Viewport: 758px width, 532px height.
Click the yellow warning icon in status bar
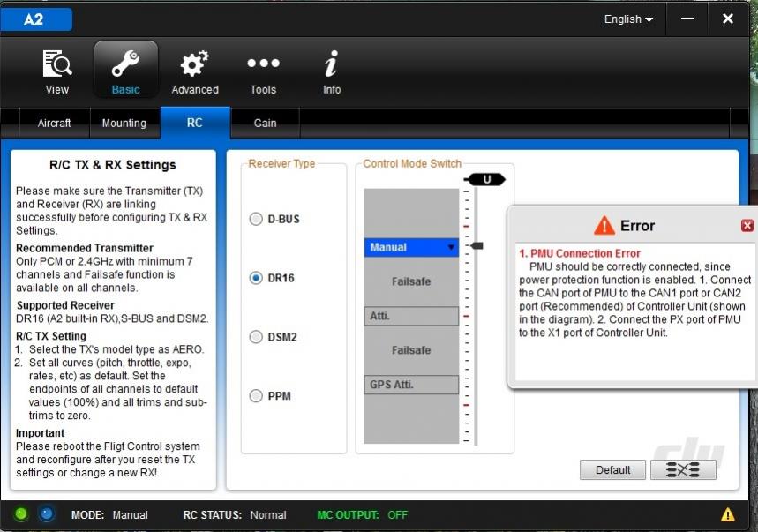pos(727,514)
